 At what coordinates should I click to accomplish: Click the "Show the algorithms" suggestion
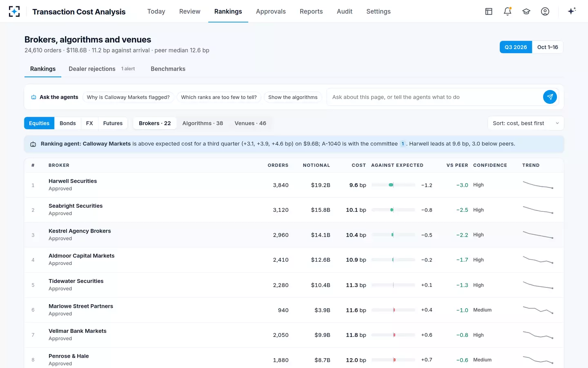pos(293,97)
